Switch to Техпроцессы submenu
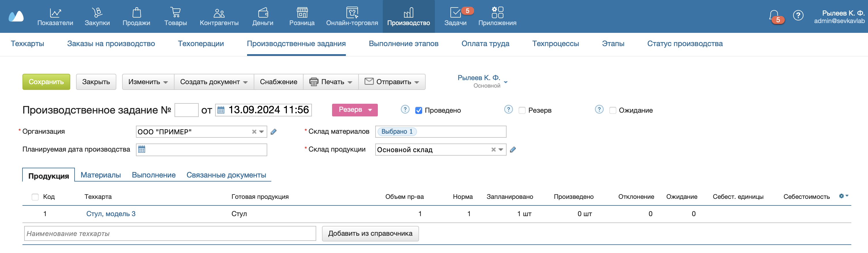This screenshot has height=253, width=868. pyautogui.click(x=555, y=44)
